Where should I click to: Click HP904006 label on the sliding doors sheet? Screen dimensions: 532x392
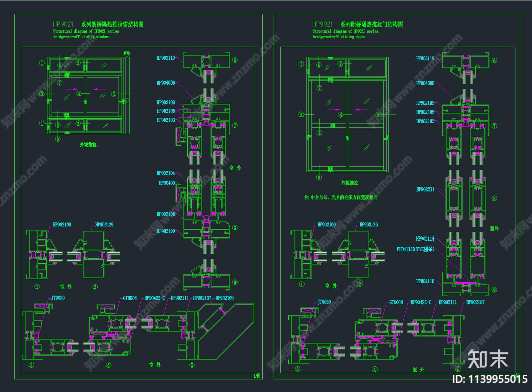coord(425,83)
